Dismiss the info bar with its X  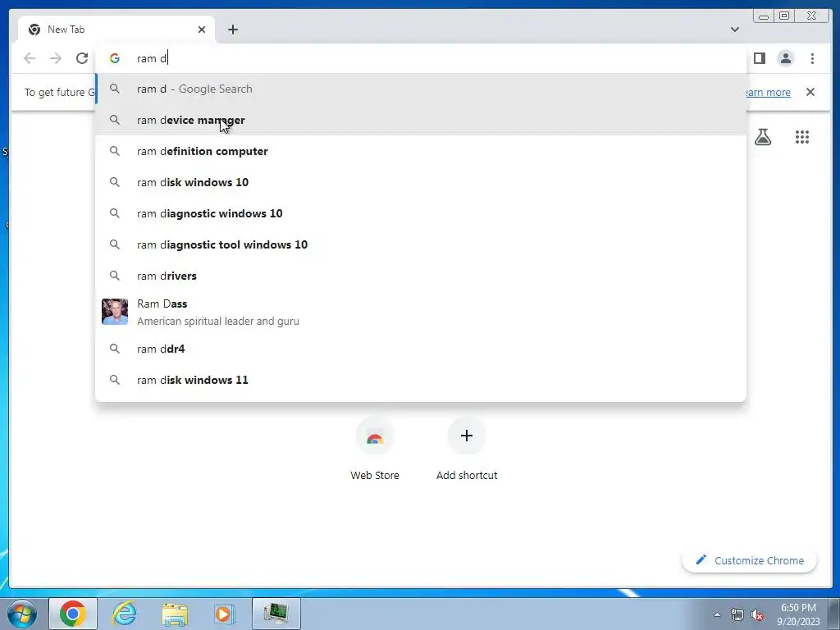point(810,92)
